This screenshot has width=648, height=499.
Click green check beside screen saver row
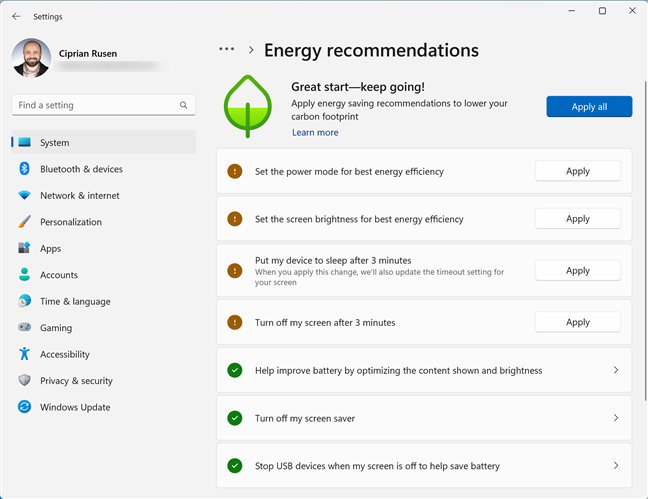tap(235, 418)
